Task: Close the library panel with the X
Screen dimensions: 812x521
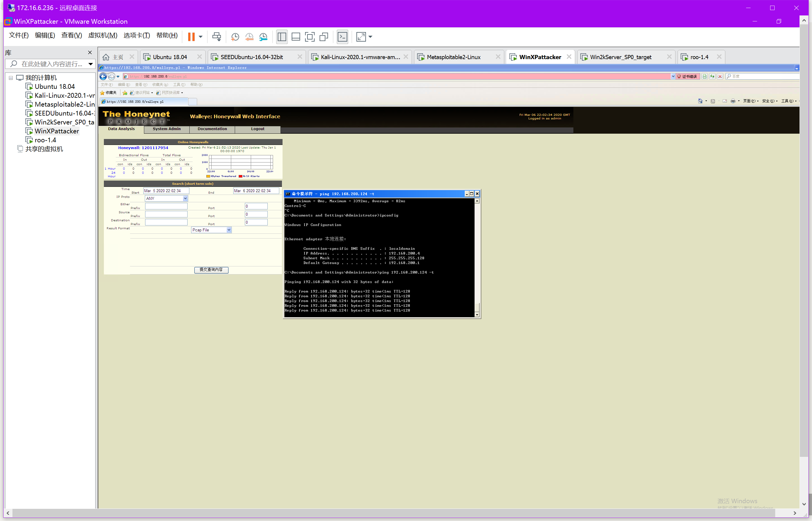Action: click(x=90, y=53)
